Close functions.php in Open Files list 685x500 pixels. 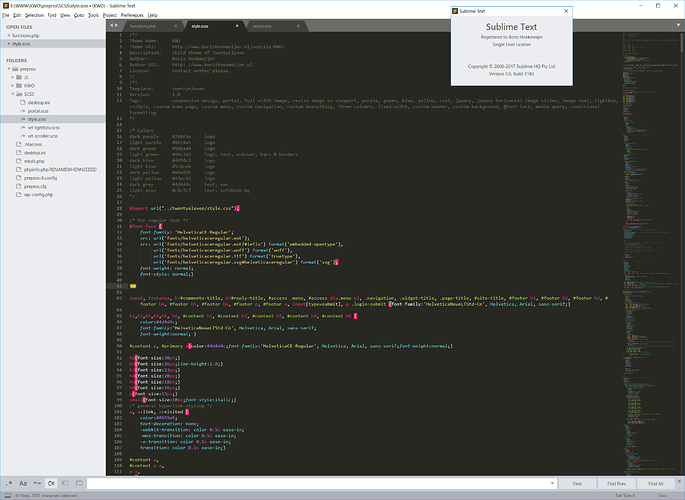click(9, 35)
